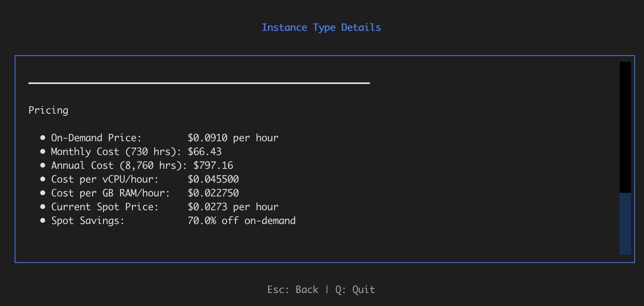Screen dimensions: 644x306
Task: Select the "On-Demand Price:" label
Action: (x=96, y=138)
